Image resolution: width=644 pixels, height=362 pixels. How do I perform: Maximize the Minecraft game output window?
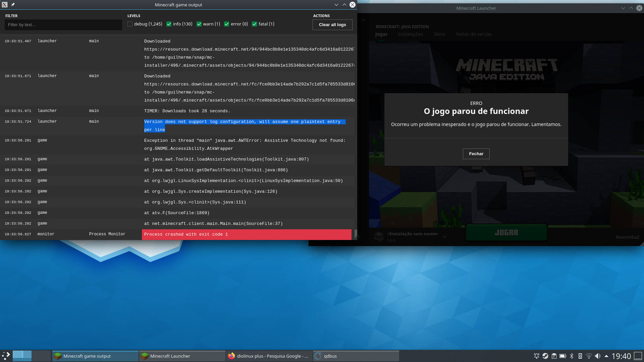point(344,5)
